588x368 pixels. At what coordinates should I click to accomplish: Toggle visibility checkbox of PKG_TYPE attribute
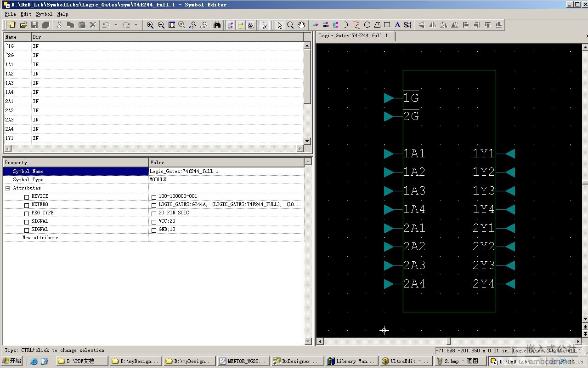click(27, 214)
